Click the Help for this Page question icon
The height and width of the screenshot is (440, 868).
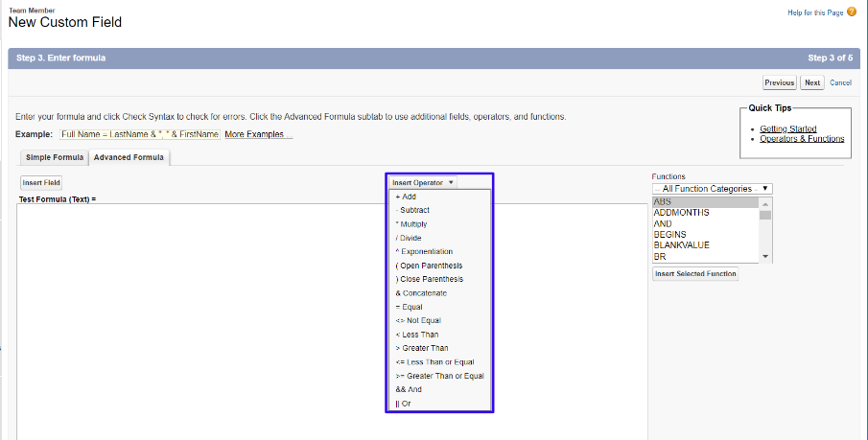[851, 12]
